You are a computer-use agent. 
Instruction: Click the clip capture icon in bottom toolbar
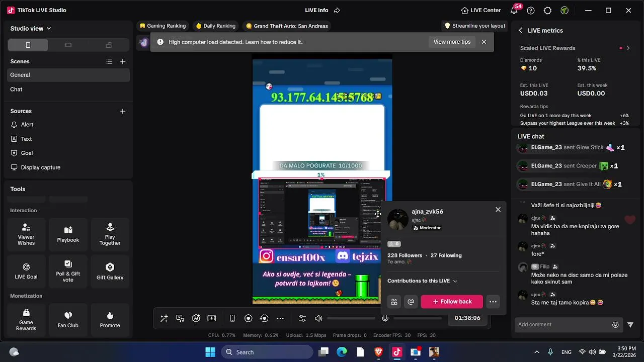[212, 318]
